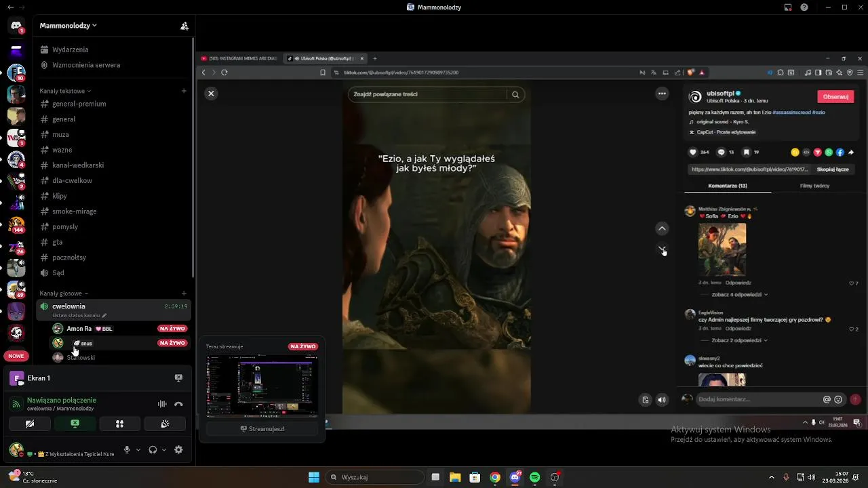Open the server invite members icon
Viewport: 868px width, 488px height.
tap(184, 26)
